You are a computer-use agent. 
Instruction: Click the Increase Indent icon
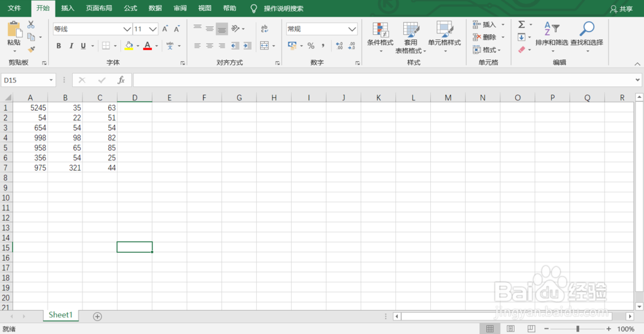point(247,46)
